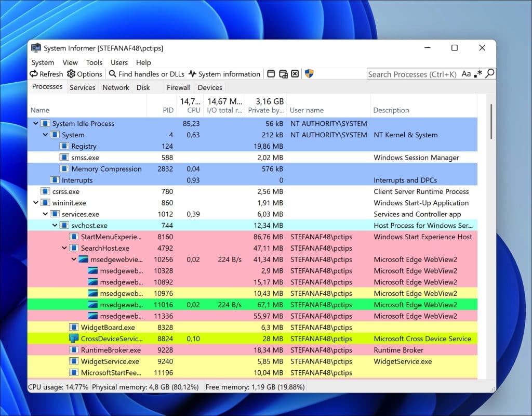
Task: Click the administrator shield icon
Action: pos(309,74)
